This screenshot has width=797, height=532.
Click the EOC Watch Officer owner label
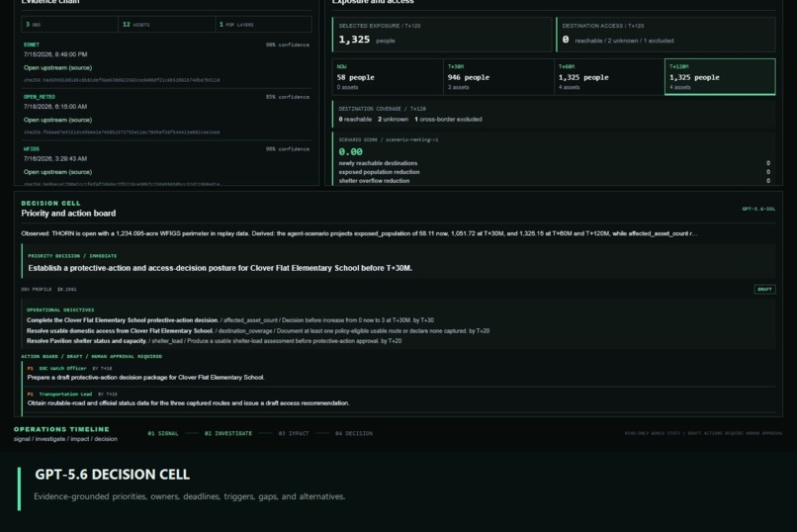(x=62, y=369)
